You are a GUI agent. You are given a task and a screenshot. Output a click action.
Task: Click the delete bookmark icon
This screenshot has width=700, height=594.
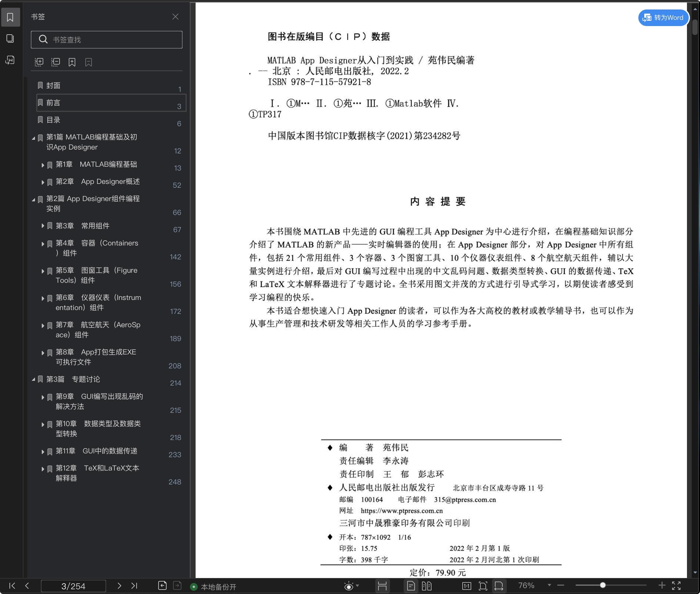point(89,62)
